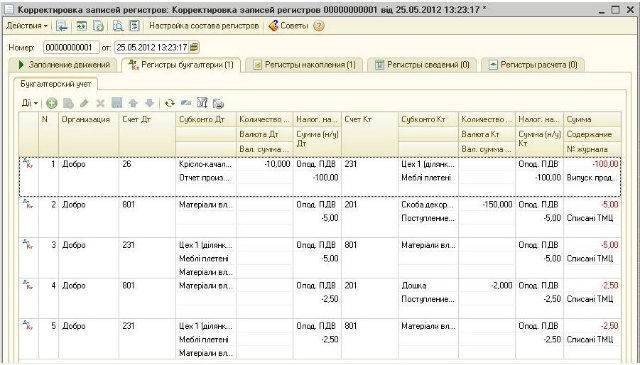The width and height of the screenshot is (640, 365).
Task: Click the print list icon in the table toolbar
Action: coord(218,103)
